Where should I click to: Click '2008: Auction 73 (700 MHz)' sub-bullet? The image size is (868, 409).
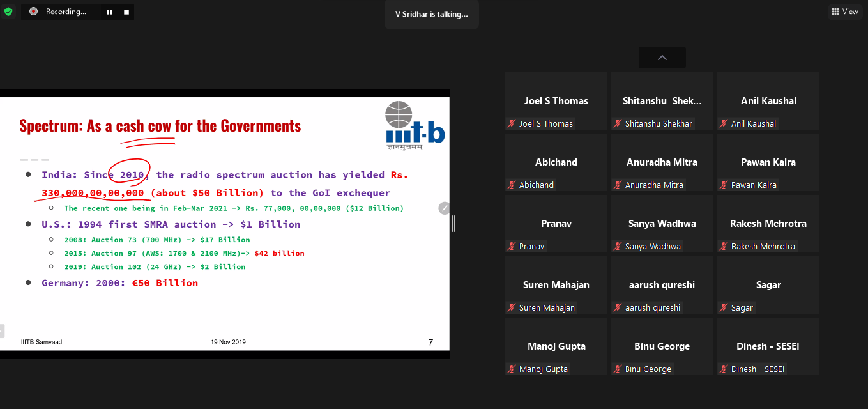click(x=157, y=240)
